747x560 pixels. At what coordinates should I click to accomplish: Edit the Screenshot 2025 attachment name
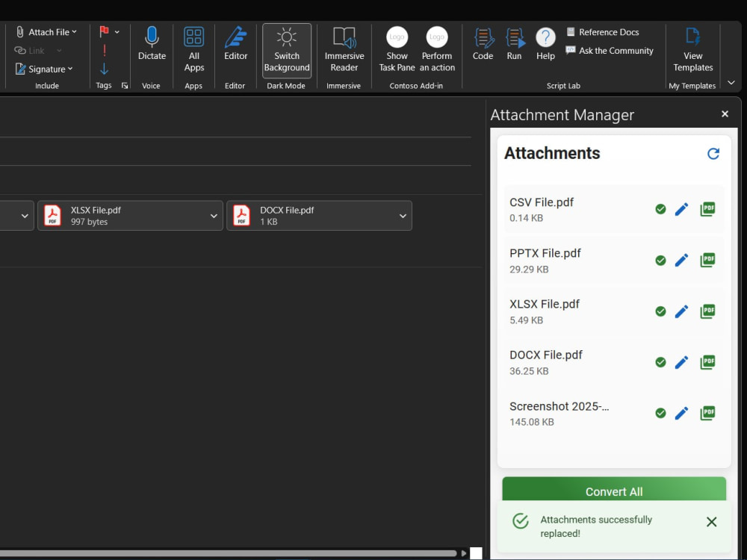[x=682, y=413]
